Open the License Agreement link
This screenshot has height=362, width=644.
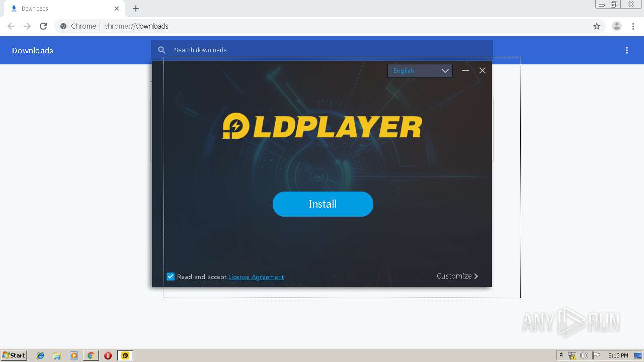pyautogui.click(x=256, y=277)
